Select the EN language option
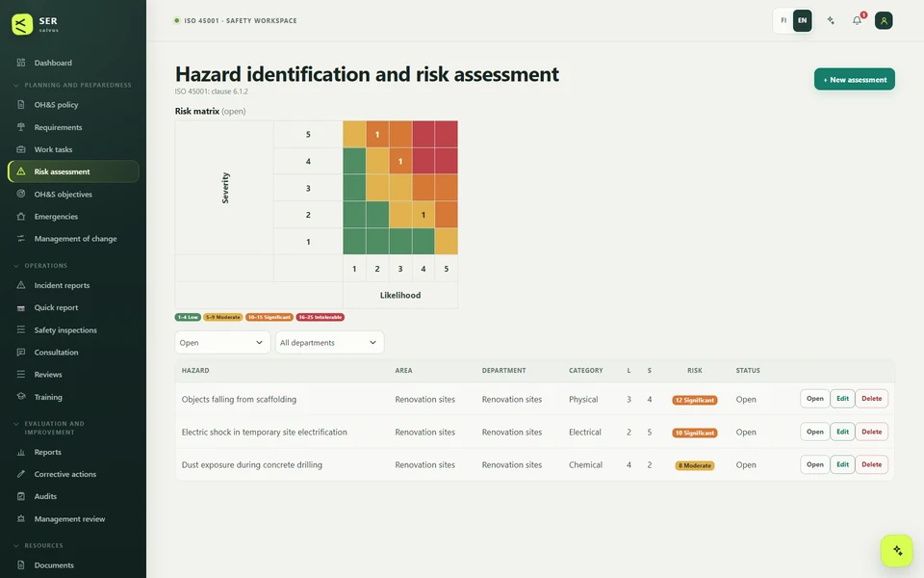This screenshot has height=578, width=924. click(802, 20)
